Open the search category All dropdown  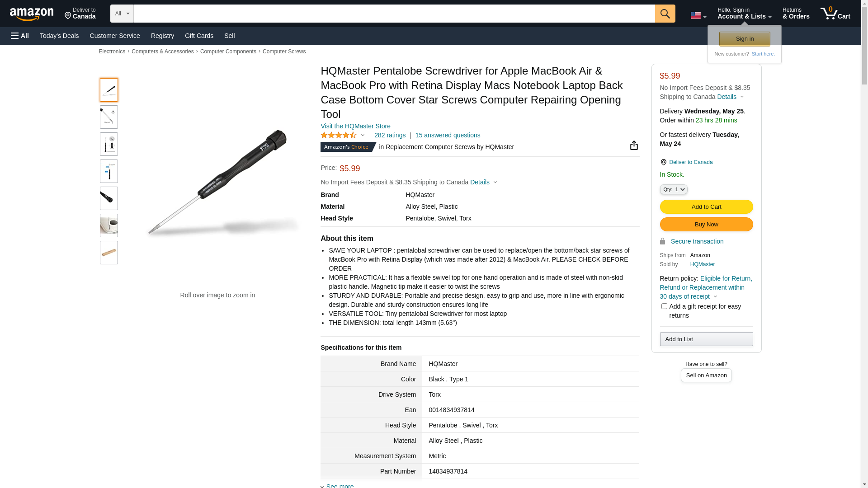click(122, 14)
